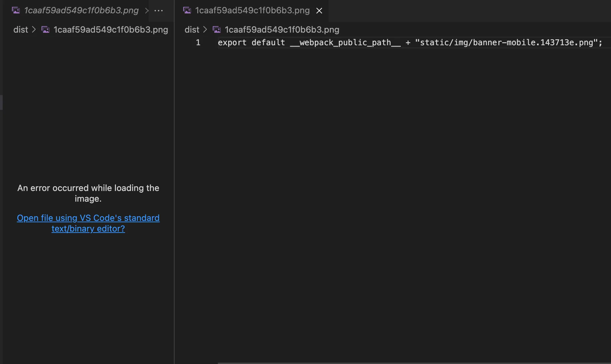Screen dimensions: 611x364
Task: Switch to the right 1caaf59ad549c1f0b6b3.png editor tab
Action: tap(252, 10)
